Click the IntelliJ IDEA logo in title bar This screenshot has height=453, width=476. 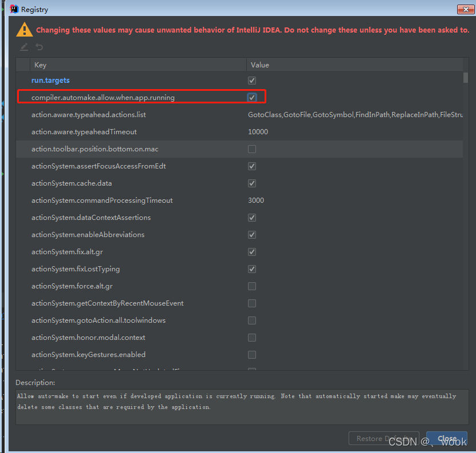[14, 9]
